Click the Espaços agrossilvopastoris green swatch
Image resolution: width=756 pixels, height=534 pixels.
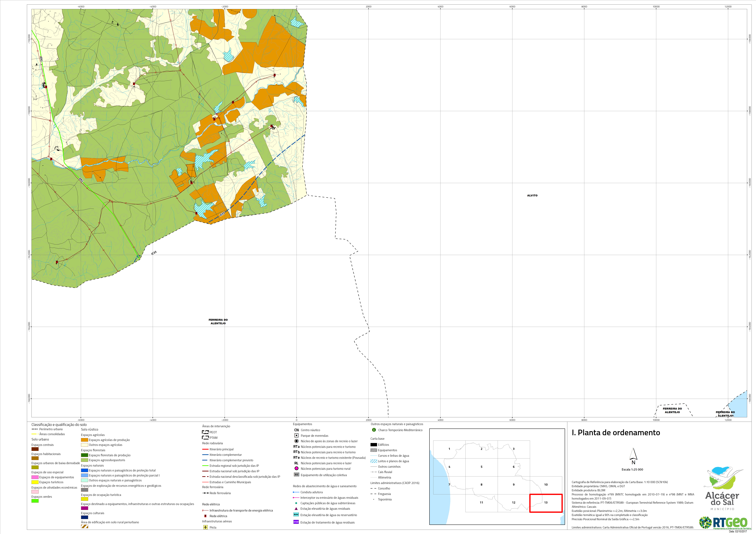(85, 460)
